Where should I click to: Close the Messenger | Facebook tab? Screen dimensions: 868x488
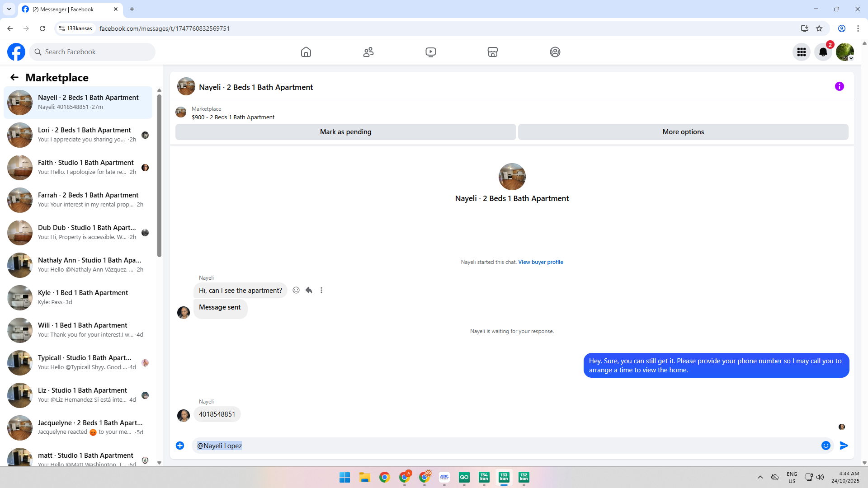(x=116, y=9)
